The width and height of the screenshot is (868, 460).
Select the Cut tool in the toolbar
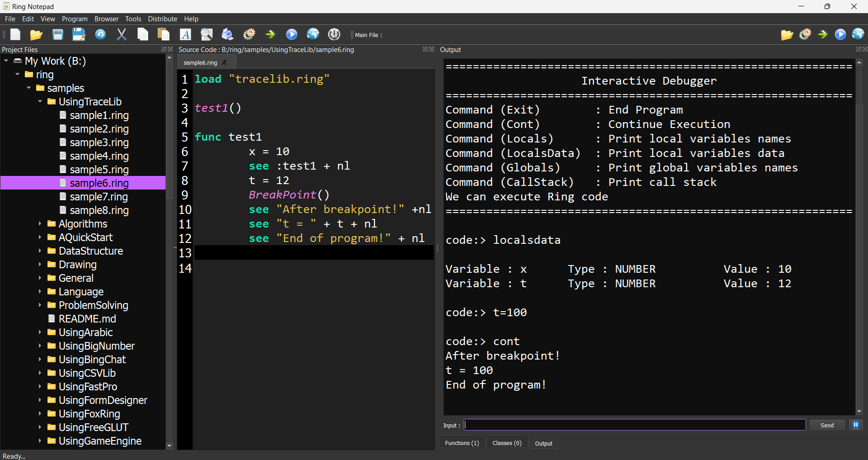click(121, 34)
